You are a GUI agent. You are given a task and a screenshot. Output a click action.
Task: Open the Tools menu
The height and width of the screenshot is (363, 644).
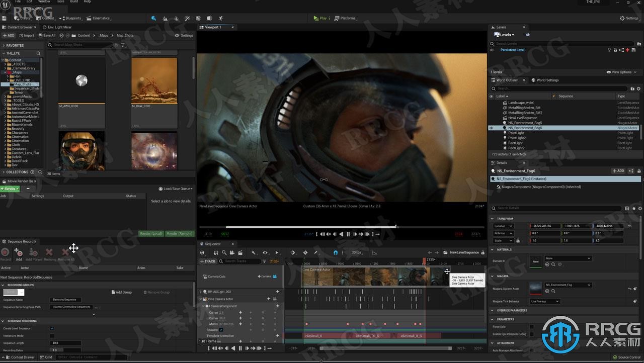click(60, 2)
